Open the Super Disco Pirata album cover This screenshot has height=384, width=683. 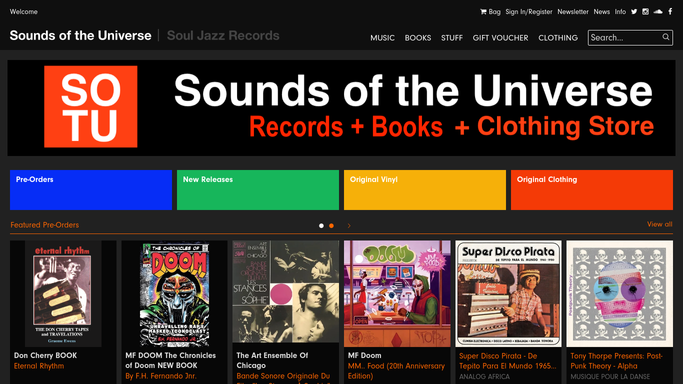(x=508, y=294)
